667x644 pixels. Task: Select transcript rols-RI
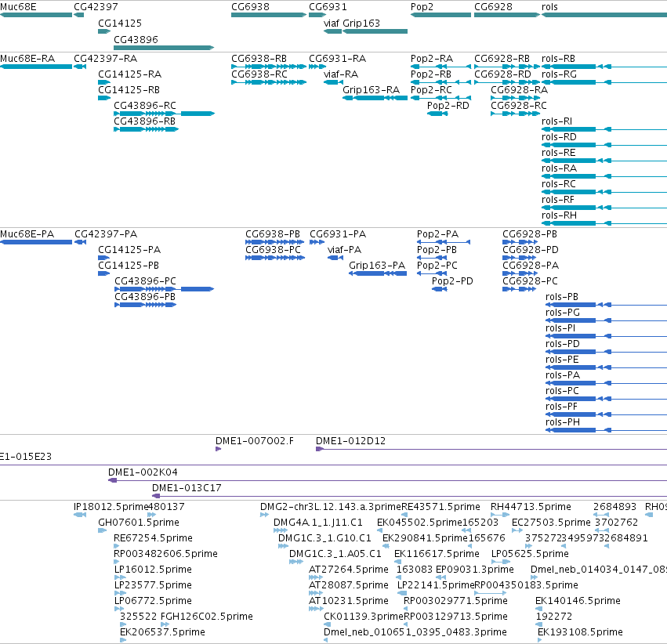556,121
